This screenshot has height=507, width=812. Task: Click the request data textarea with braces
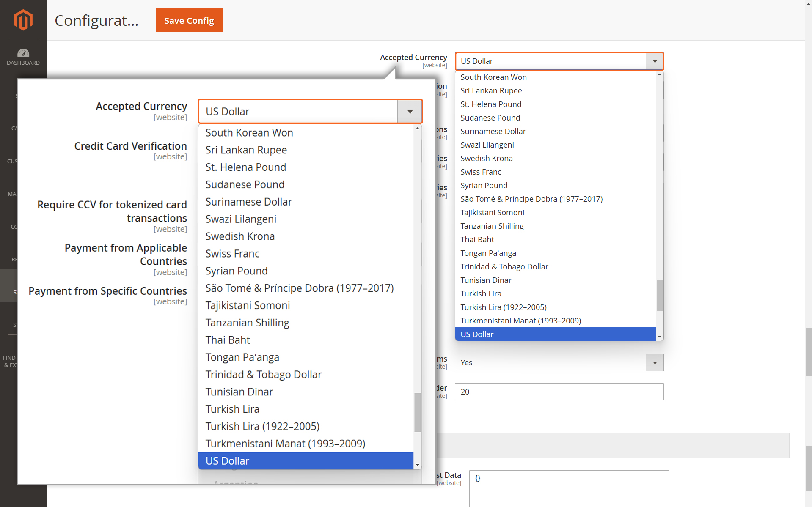click(569, 488)
